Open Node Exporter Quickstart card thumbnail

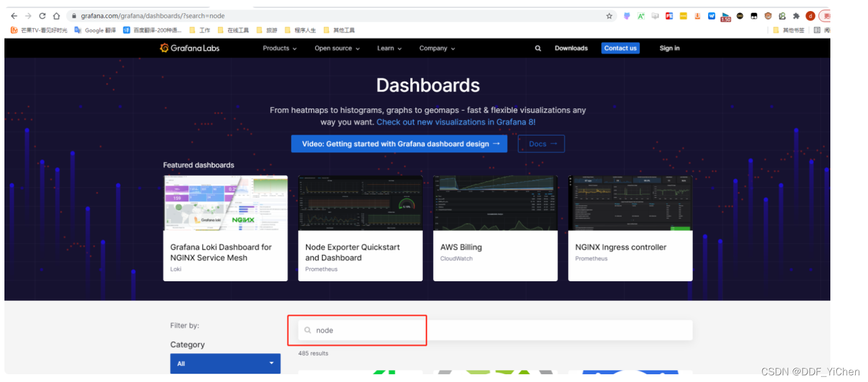pyautogui.click(x=360, y=203)
